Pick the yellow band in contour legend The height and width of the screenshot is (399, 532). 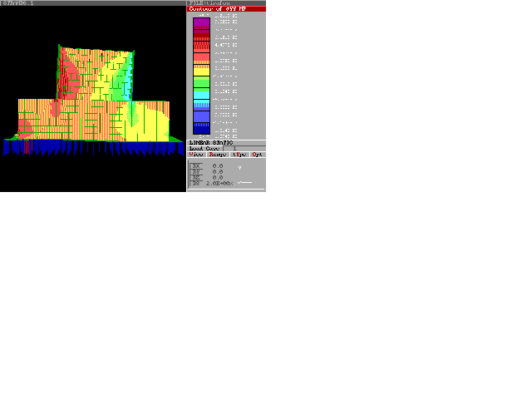pyautogui.click(x=201, y=71)
